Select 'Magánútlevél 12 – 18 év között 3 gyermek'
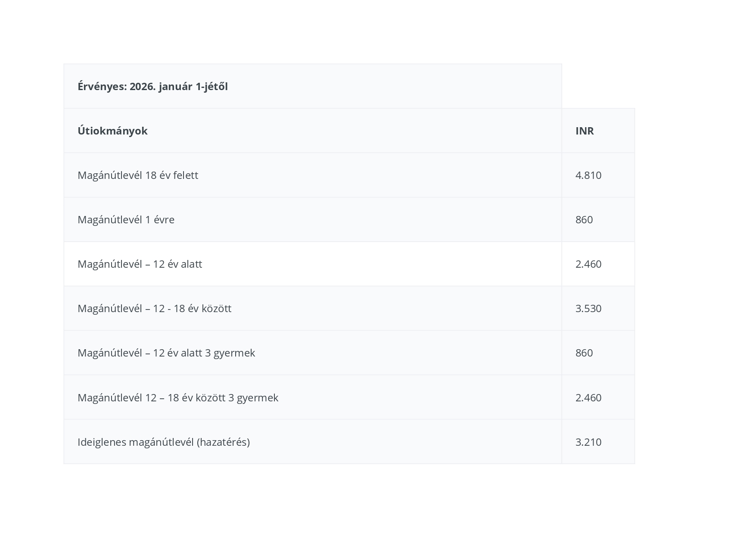The height and width of the screenshot is (535, 756). coord(178,397)
